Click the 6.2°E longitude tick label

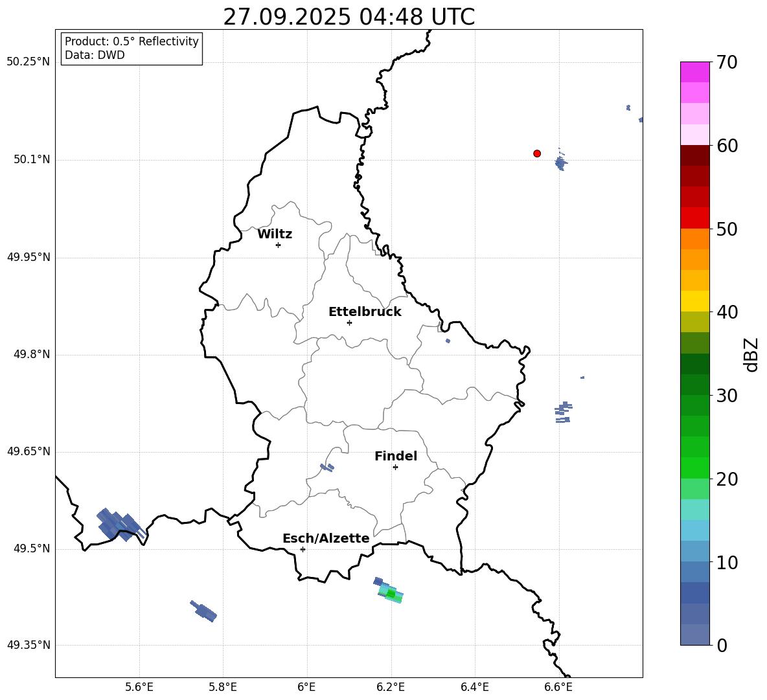pos(391,687)
